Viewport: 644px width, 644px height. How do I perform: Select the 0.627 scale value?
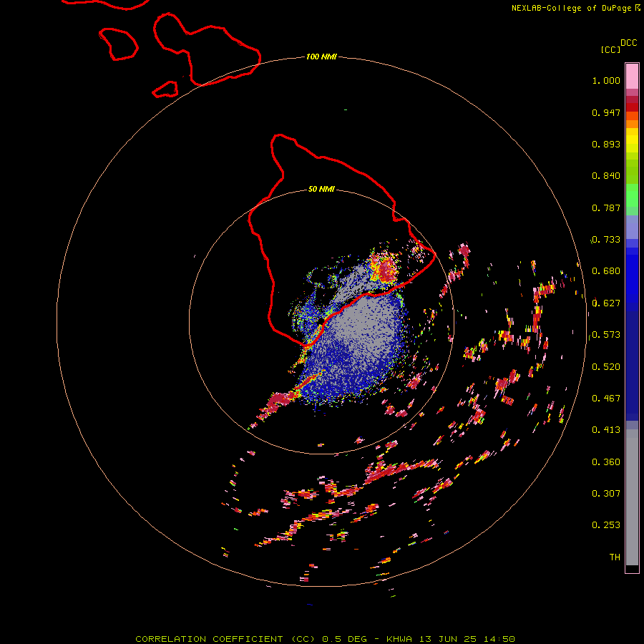tap(606, 303)
